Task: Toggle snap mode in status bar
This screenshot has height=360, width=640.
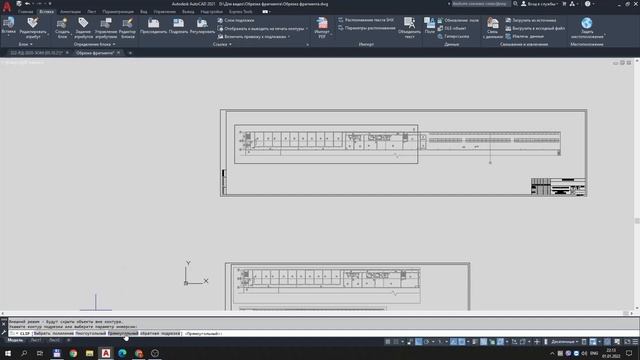Action: click(x=396, y=342)
